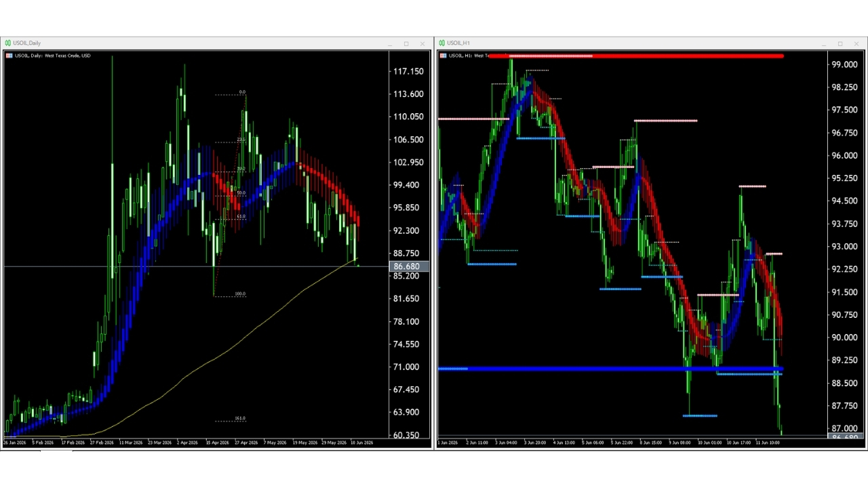Maximize the USOIL,Daily chart window
The image size is (868, 488).
406,44
